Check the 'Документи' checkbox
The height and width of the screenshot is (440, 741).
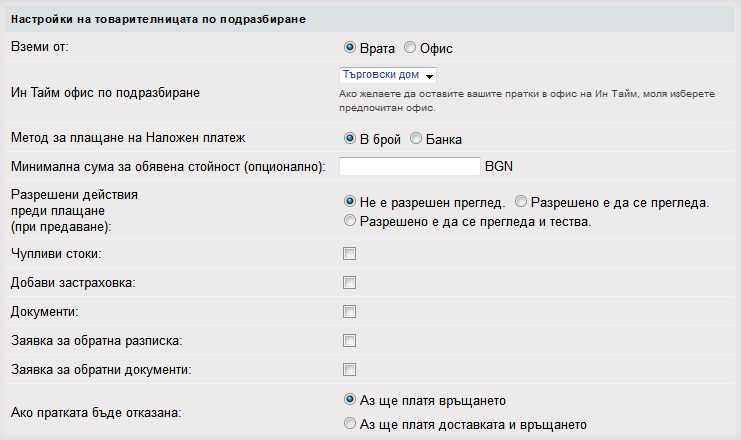point(350,312)
